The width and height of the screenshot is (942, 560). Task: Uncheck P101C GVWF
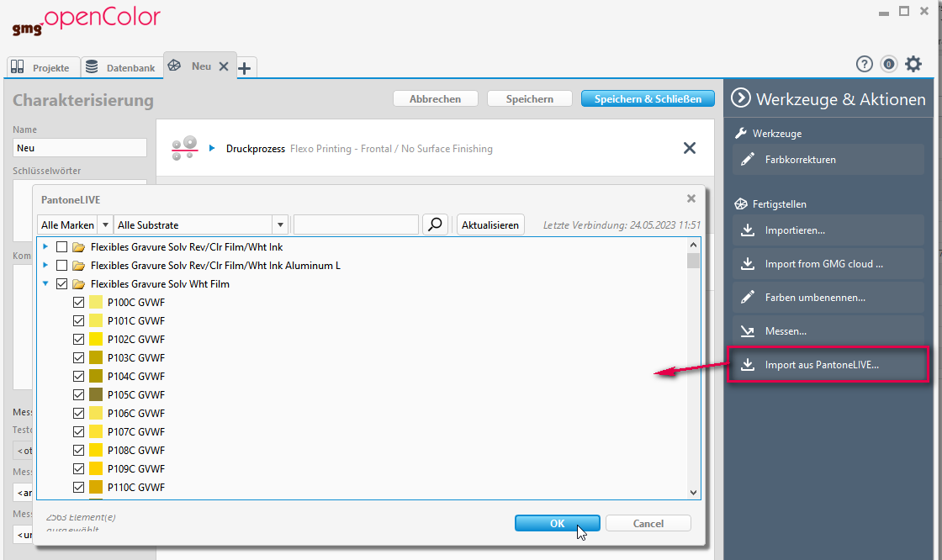point(79,321)
